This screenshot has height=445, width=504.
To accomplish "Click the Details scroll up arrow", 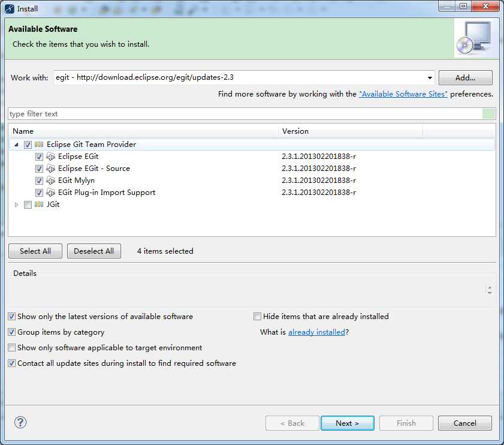I will tap(490, 287).
